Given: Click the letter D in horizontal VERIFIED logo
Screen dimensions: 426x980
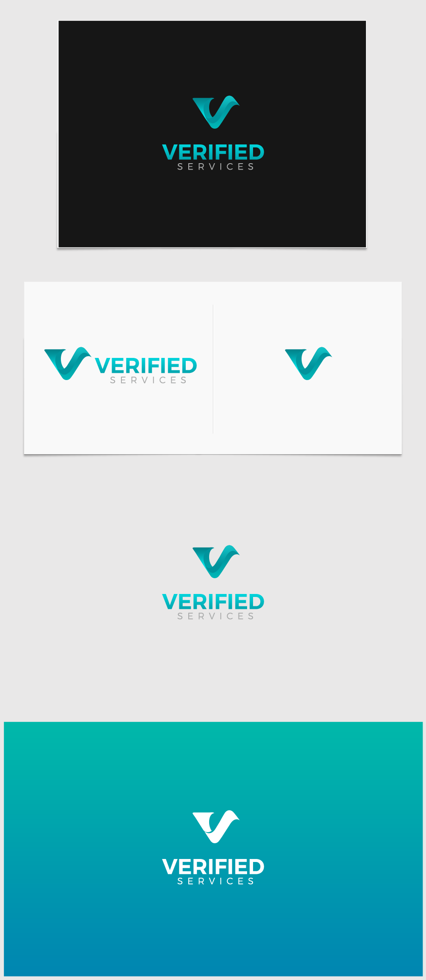Looking at the screenshot, I should 189,366.
